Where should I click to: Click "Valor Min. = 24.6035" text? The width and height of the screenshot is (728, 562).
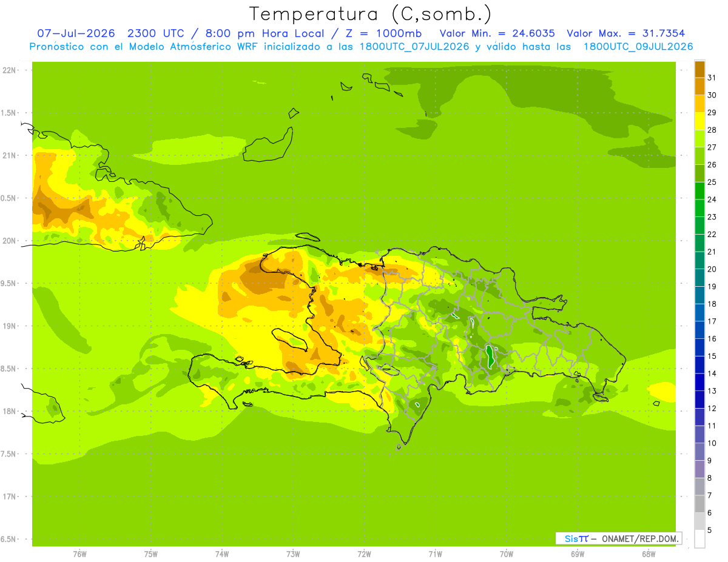[x=497, y=33]
